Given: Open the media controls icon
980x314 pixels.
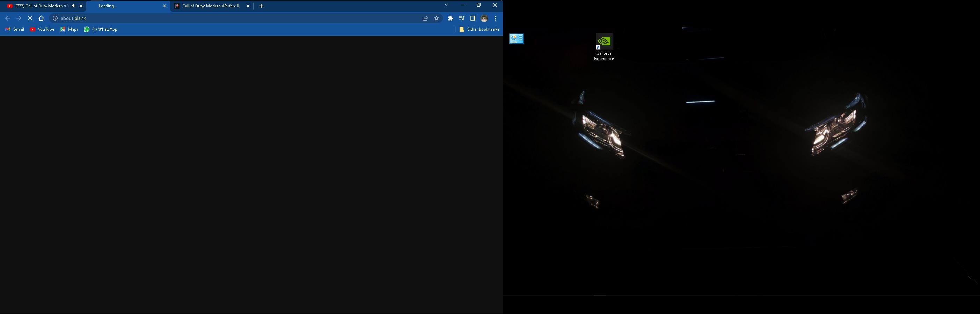Looking at the screenshot, I should [461, 18].
